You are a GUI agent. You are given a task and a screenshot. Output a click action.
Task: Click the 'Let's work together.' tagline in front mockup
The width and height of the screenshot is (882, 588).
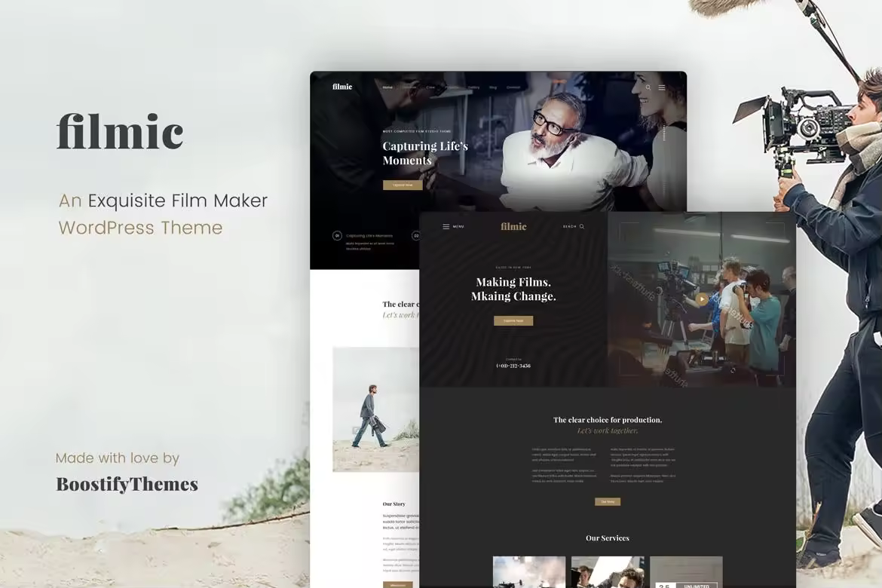608,430
